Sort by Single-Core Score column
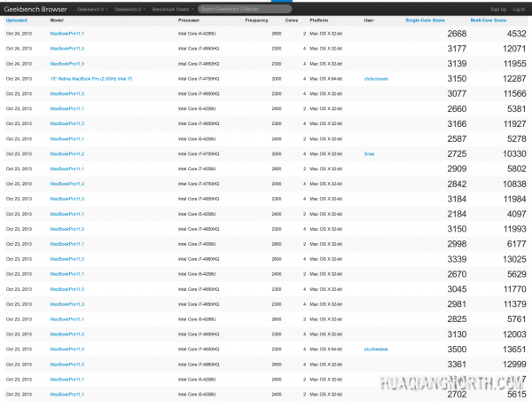The height and width of the screenshot is (401, 532). [x=425, y=20]
